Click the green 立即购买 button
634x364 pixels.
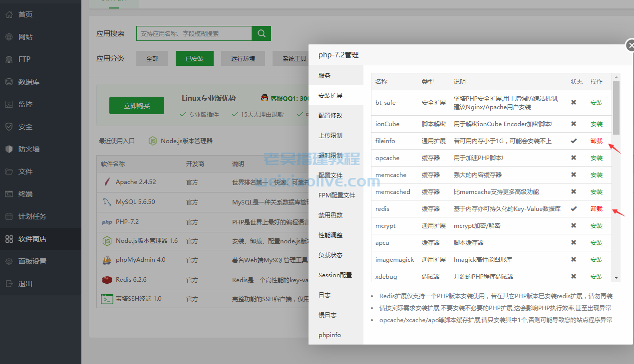coord(137,106)
